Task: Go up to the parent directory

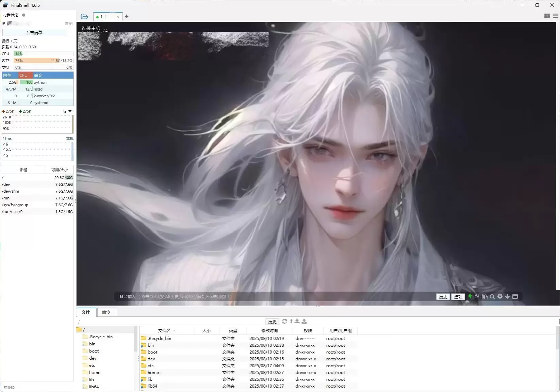Action: 291,321
